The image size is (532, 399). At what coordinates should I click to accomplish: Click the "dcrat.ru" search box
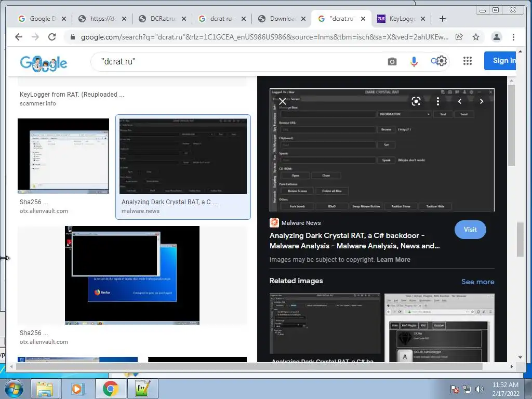[x=237, y=62]
